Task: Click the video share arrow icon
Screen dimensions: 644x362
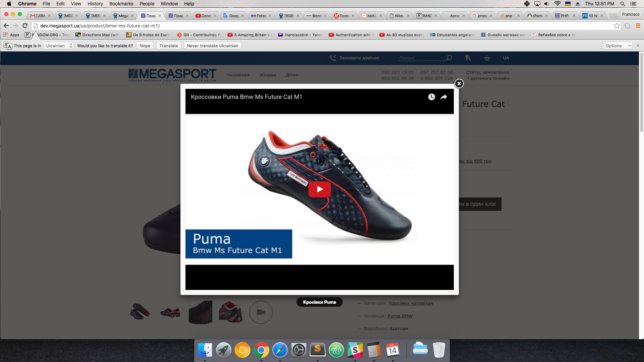Action: (x=443, y=97)
